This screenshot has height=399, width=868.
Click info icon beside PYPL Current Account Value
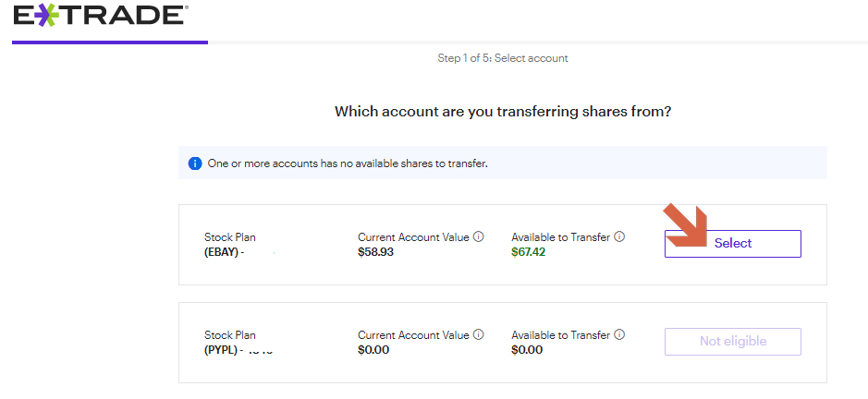pos(479,335)
